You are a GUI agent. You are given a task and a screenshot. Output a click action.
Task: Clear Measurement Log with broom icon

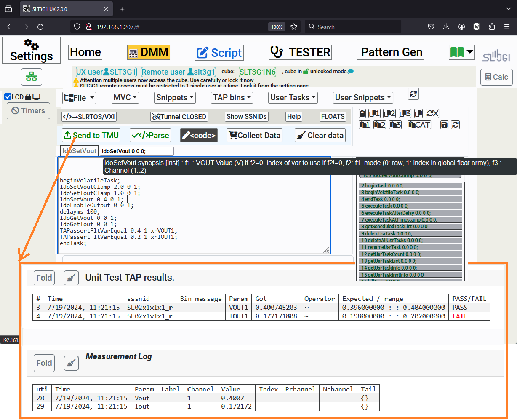pos(71,363)
